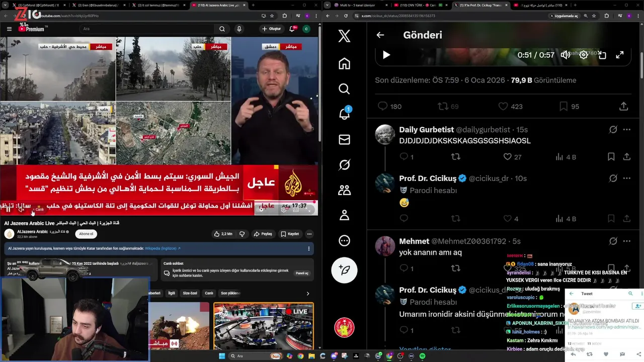Reply to the main post (180 comments)

[389, 106]
